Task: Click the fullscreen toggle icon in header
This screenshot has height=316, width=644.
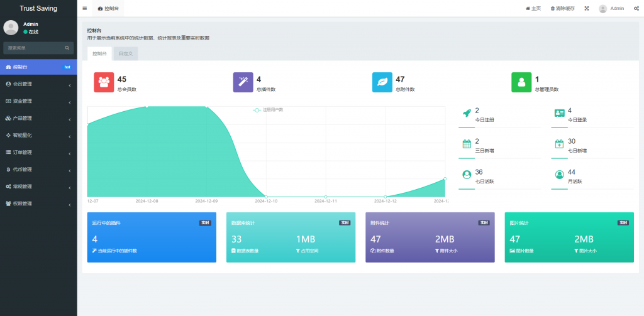Action: 587,9
